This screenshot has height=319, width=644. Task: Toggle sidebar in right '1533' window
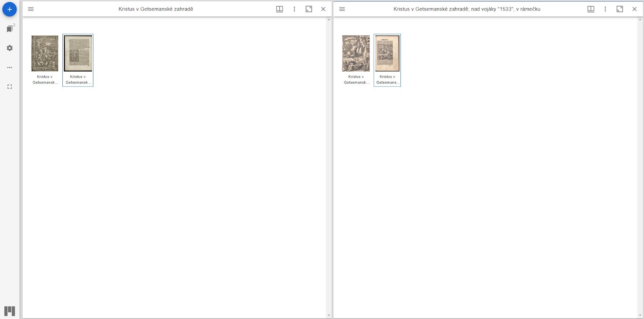coord(342,9)
